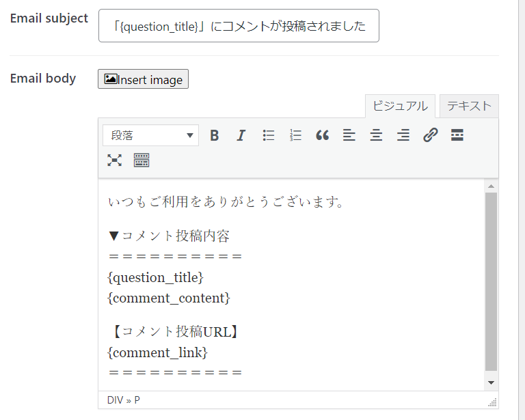This screenshot has width=525, height=420.
Task: Insert a Read More tag
Action: (x=457, y=135)
